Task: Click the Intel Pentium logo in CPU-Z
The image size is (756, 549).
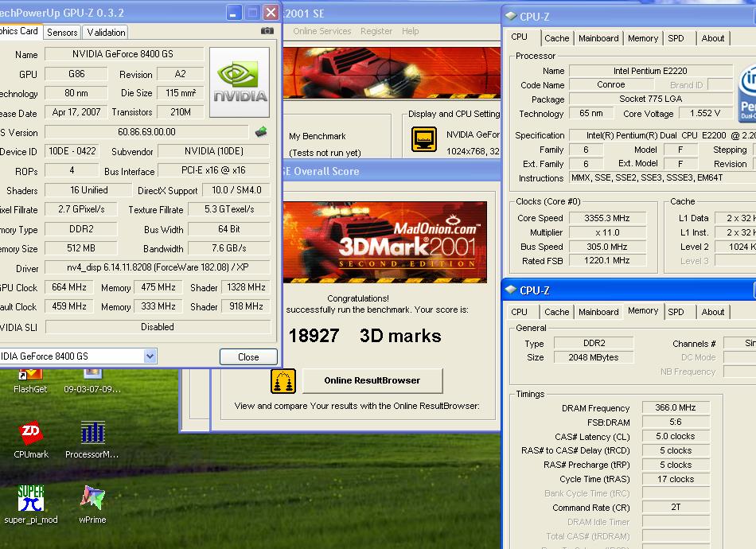Action: [746, 92]
